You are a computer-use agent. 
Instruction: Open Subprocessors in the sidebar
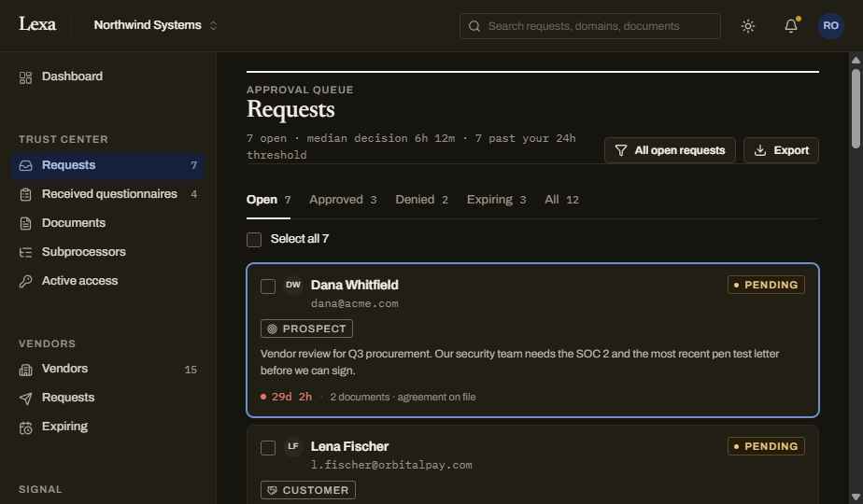(x=108, y=251)
